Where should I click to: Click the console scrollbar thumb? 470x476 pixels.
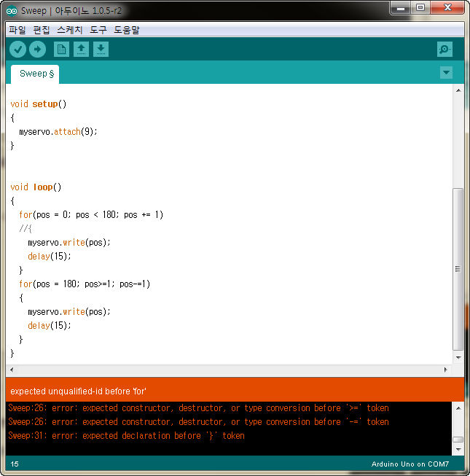[x=458, y=440]
